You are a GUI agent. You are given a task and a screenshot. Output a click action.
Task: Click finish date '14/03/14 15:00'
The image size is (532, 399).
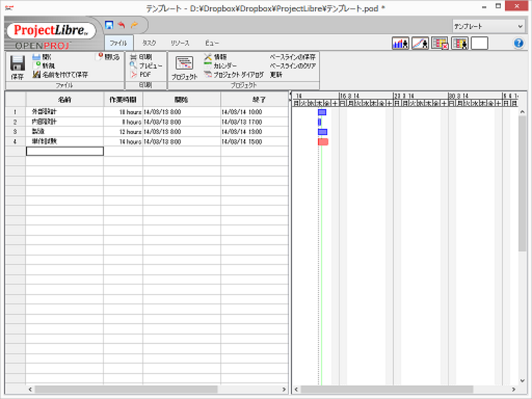click(255, 142)
